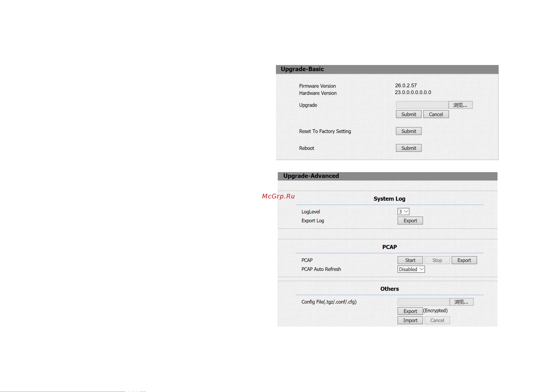Submit Reset To Factory Setting
Viewport: 555px width, 392px height.
[x=409, y=131]
